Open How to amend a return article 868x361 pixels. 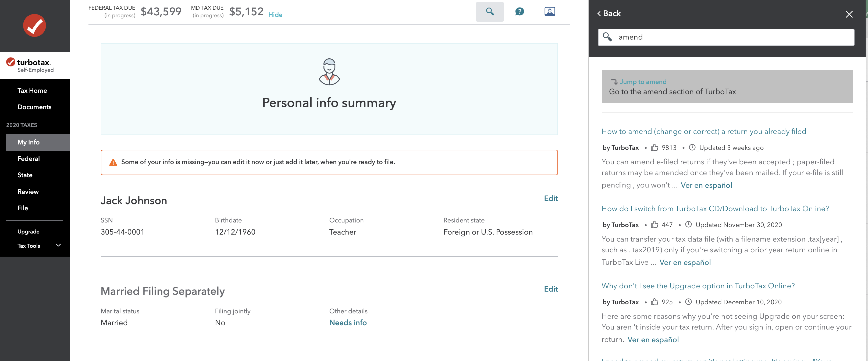(703, 132)
